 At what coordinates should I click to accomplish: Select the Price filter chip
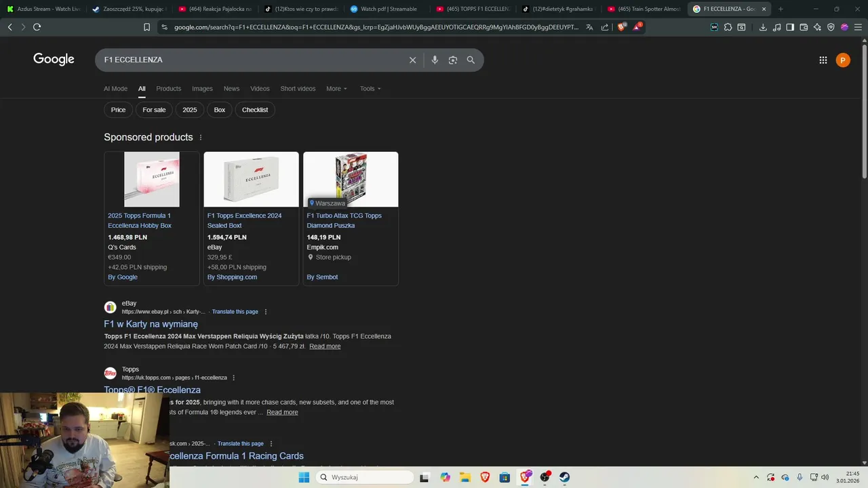118,110
